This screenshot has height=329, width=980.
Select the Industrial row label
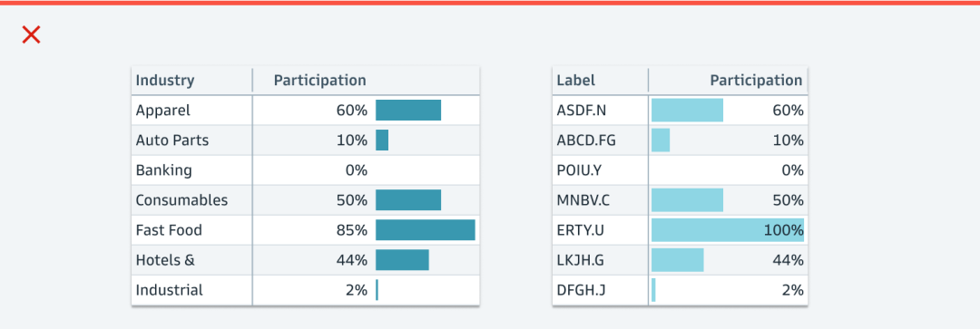pyautogui.click(x=170, y=290)
